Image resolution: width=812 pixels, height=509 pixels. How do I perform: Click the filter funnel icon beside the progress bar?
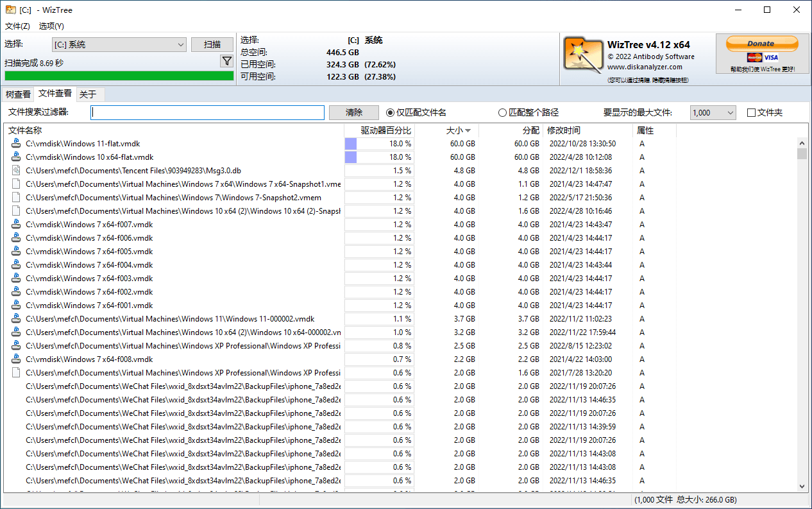[x=226, y=61]
